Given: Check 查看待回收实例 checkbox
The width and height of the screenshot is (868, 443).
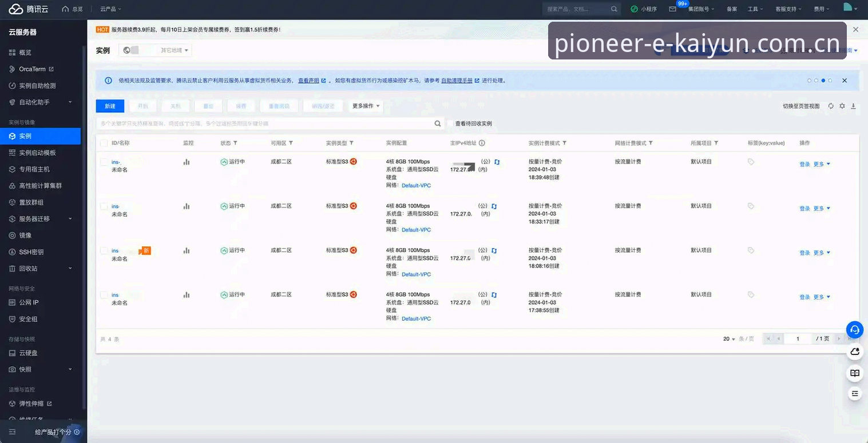Looking at the screenshot, I should [x=450, y=123].
